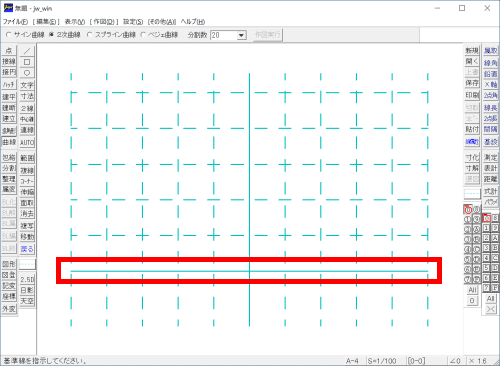Toggle layer circle 0
This screenshot has width=500, height=366.
468,210
